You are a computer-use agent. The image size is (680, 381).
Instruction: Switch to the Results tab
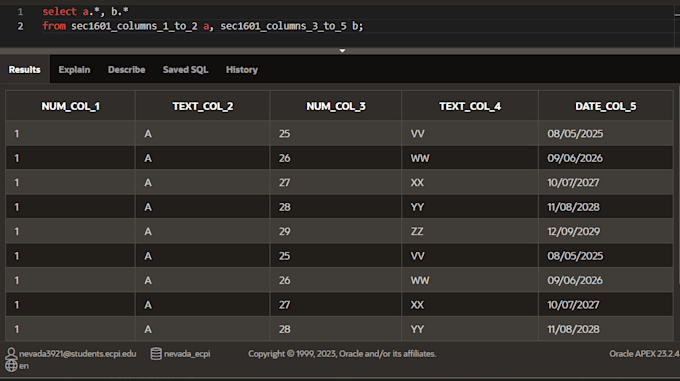[x=25, y=69]
